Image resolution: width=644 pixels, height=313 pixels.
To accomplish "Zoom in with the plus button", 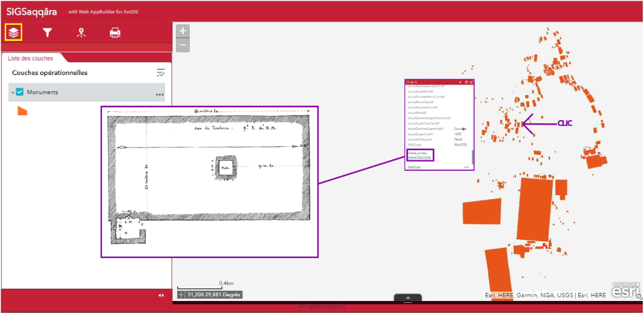I will tap(182, 32).
